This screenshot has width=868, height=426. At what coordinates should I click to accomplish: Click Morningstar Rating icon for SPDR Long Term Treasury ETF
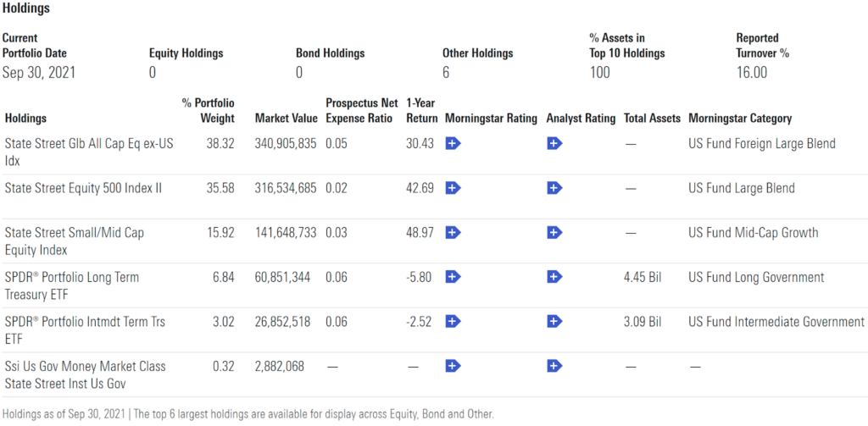tap(453, 277)
